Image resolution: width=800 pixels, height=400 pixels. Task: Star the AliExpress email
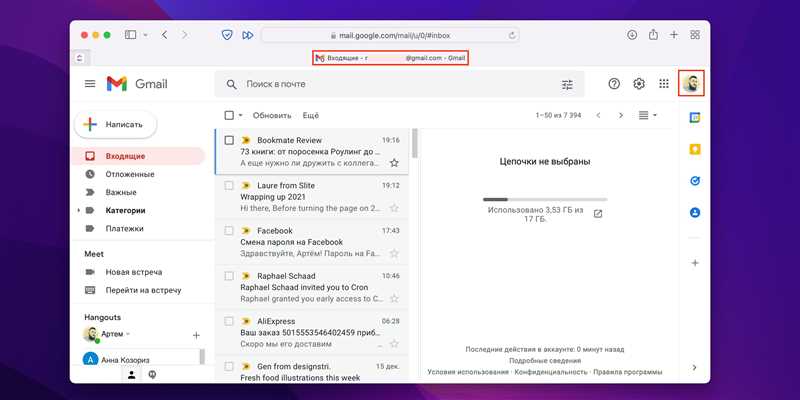pyautogui.click(x=394, y=343)
